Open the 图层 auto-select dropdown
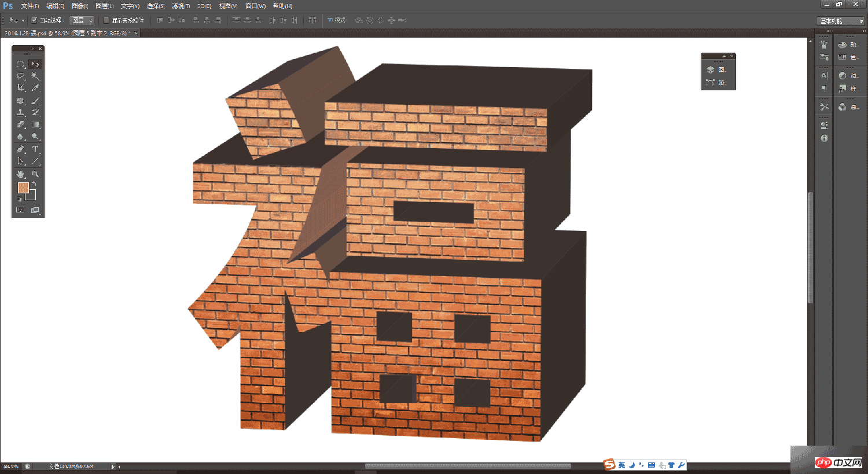 tap(82, 20)
